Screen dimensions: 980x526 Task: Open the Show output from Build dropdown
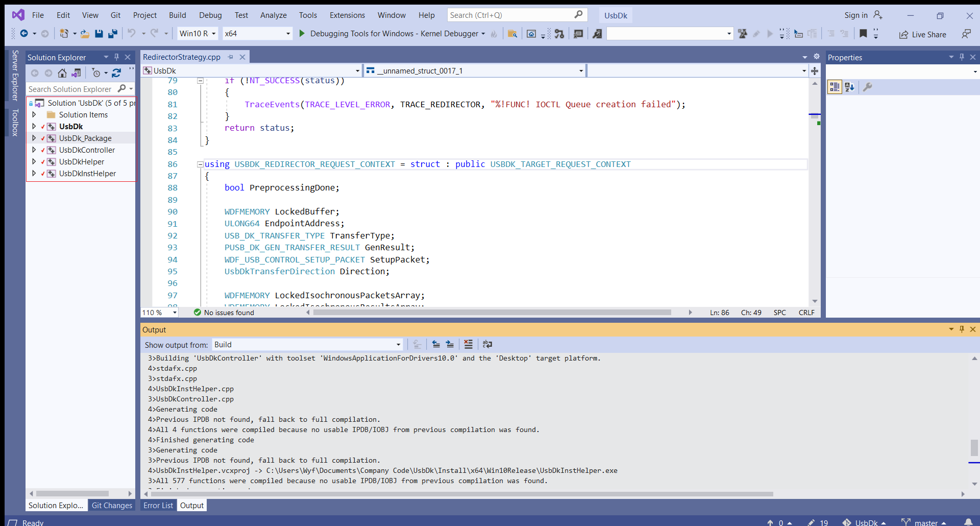pyautogui.click(x=398, y=345)
